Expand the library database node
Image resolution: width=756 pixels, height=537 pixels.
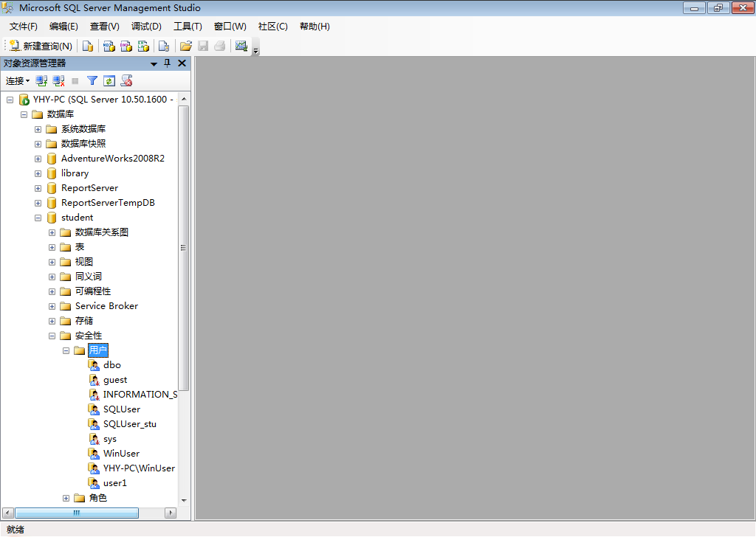pyautogui.click(x=38, y=174)
